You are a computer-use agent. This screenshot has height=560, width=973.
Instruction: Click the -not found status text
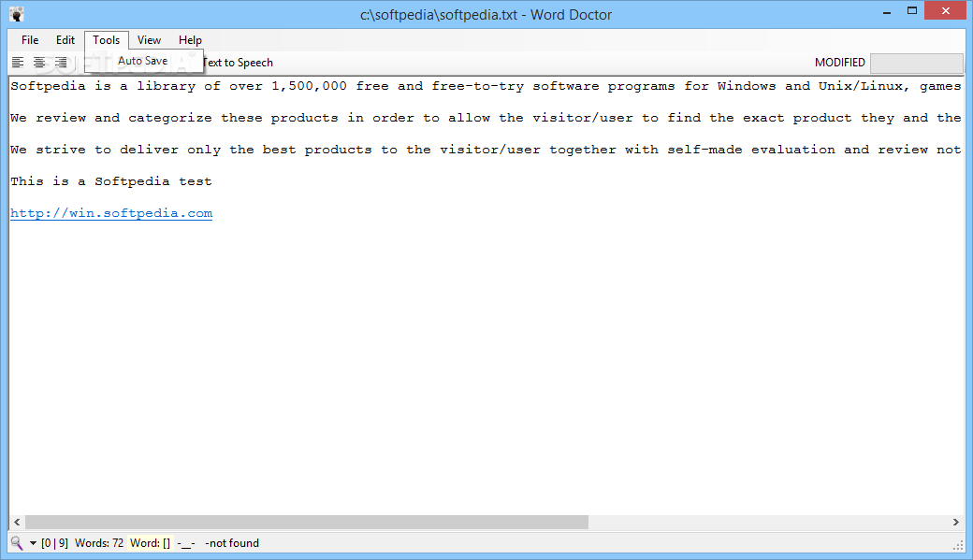pyautogui.click(x=232, y=543)
